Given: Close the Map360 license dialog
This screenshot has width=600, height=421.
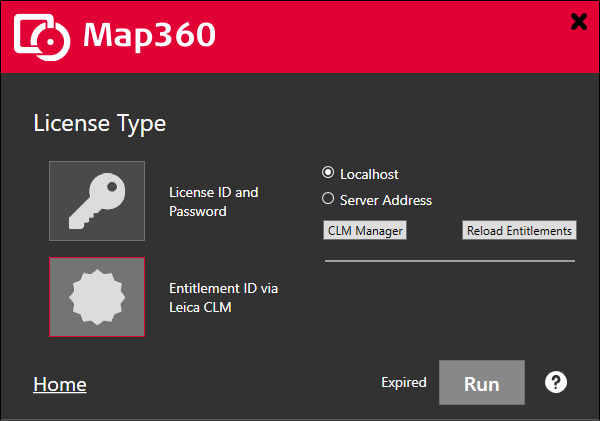Looking at the screenshot, I should click(x=579, y=22).
